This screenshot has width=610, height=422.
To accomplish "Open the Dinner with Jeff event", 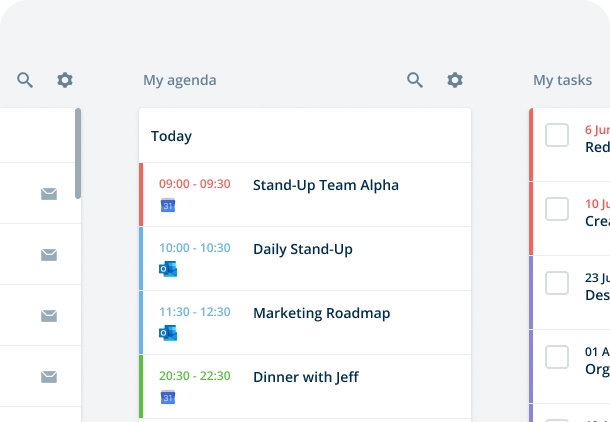I will coord(305,387).
